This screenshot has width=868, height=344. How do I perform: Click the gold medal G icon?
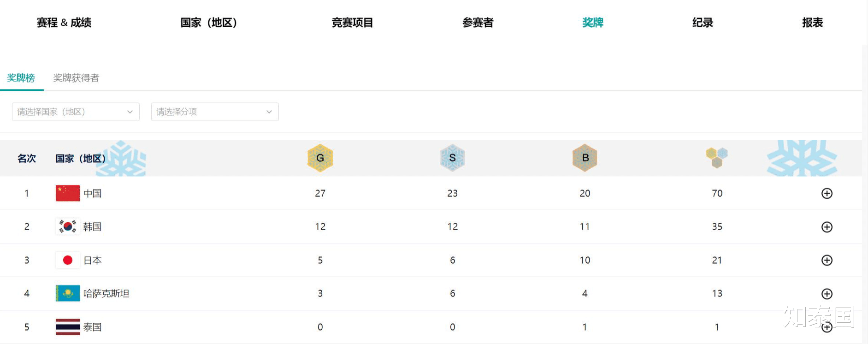(x=320, y=158)
